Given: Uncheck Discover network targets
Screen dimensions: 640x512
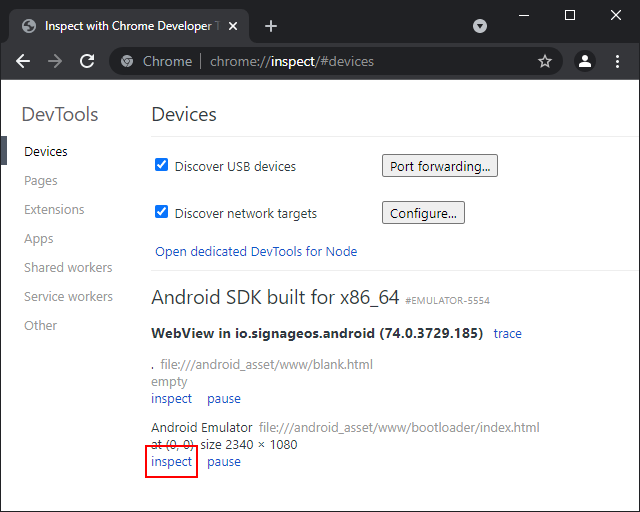Looking at the screenshot, I should pyautogui.click(x=161, y=212).
